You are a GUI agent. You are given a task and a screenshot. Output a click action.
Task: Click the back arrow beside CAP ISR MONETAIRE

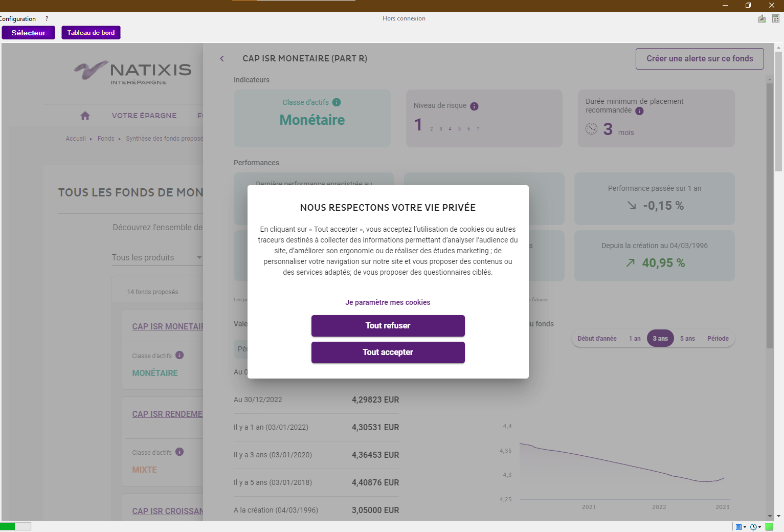coord(222,59)
